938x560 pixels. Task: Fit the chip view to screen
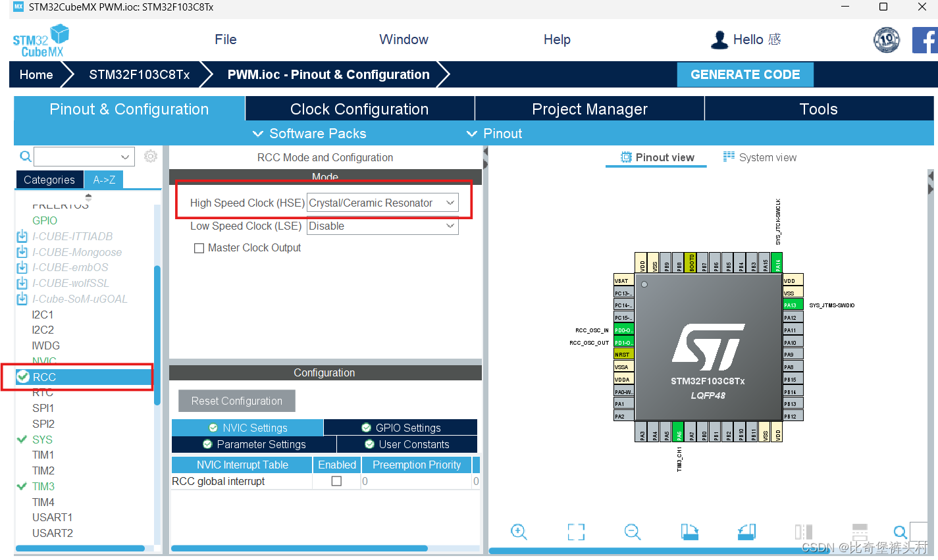point(576,532)
